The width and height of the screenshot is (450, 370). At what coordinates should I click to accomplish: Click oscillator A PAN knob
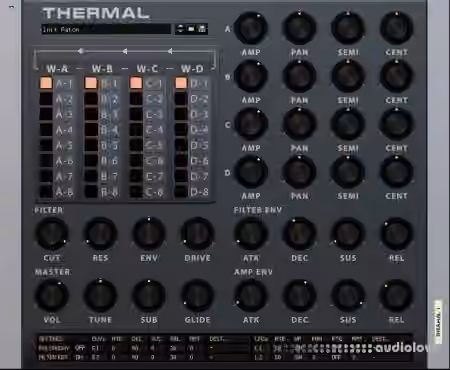[x=299, y=28]
